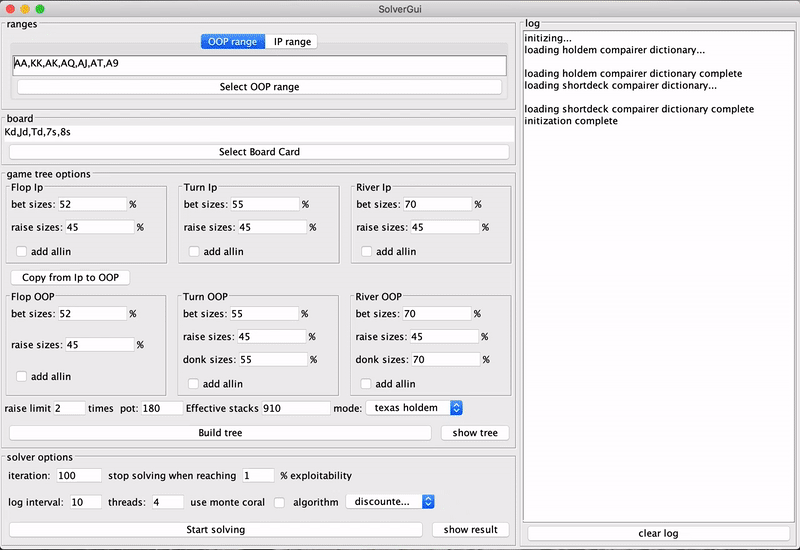Enable add allin for Turn OOP
Image resolution: width=800 pixels, height=550 pixels.
coord(193,384)
